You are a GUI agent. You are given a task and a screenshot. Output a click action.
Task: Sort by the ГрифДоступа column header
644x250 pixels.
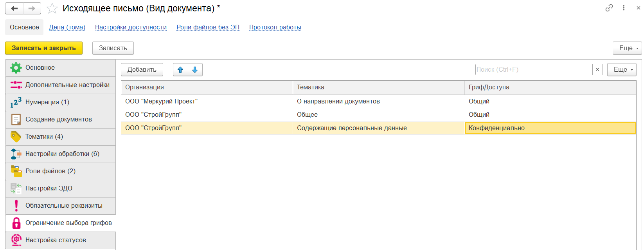tap(550, 87)
